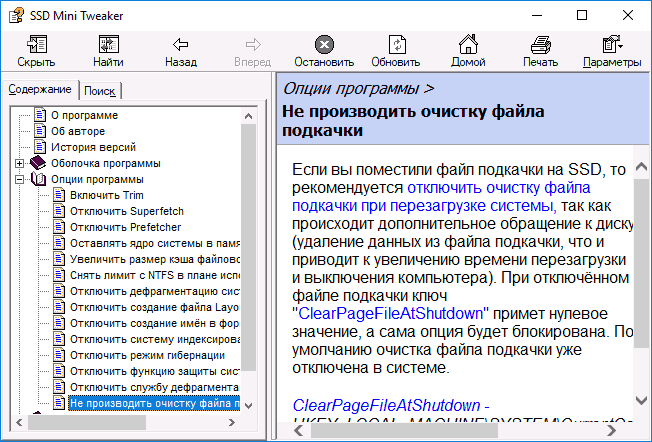Select Отключить Superfetch topic
This screenshot has height=442, width=652.
pyautogui.click(x=127, y=211)
